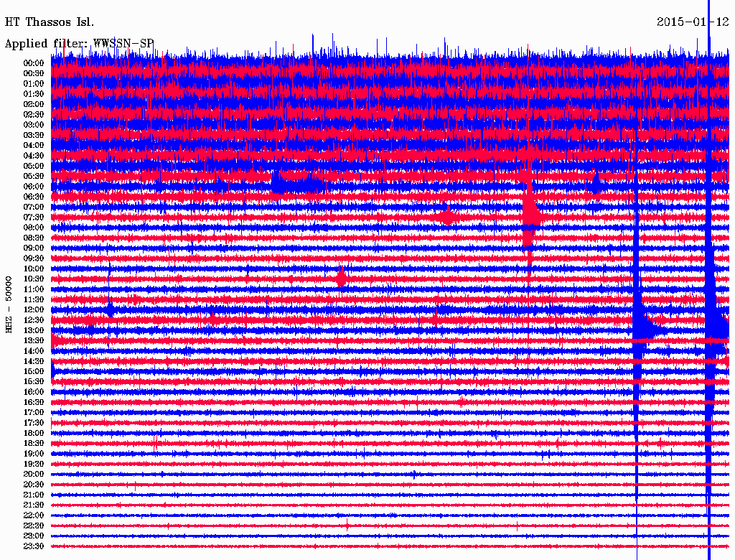Image resolution: width=735 pixels, height=560 pixels.
Task: Click the 14:30 time label
Action: 34,362
